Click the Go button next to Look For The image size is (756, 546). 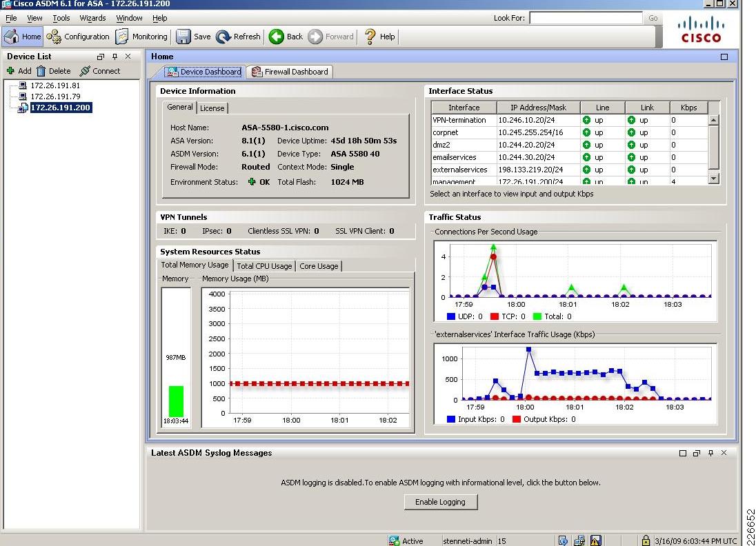pyautogui.click(x=652, y=18)
